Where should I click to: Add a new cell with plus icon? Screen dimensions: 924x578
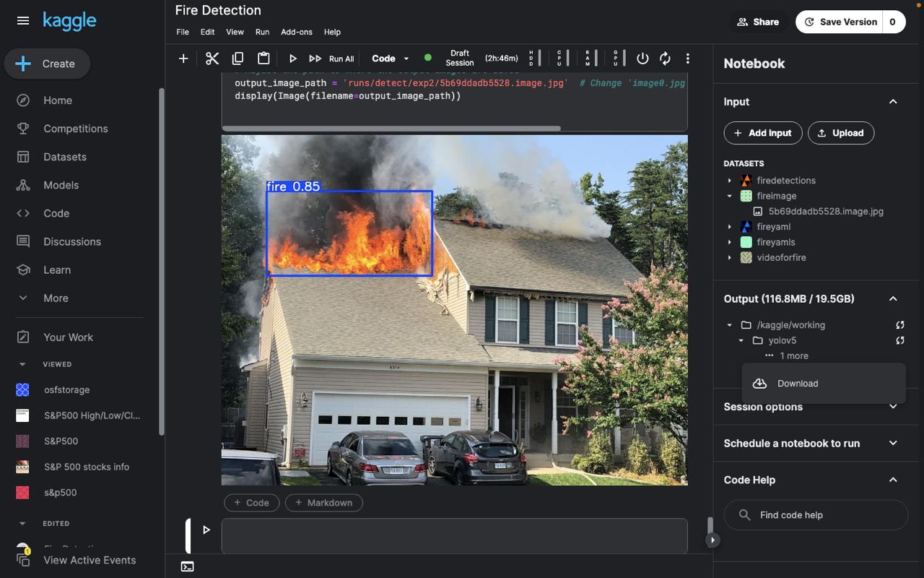[x=183, y=59]
